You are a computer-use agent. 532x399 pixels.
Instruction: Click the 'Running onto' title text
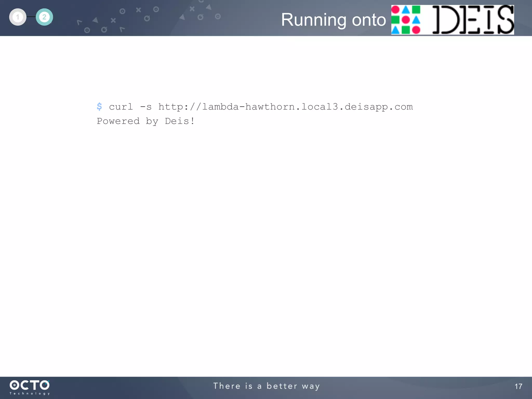pyautogui.click(x=334, y=20)
